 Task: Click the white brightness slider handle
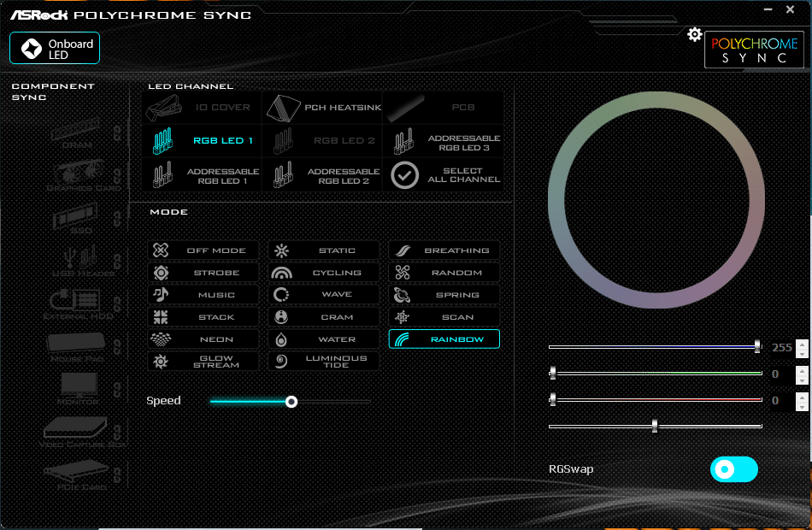pos(655,426)
